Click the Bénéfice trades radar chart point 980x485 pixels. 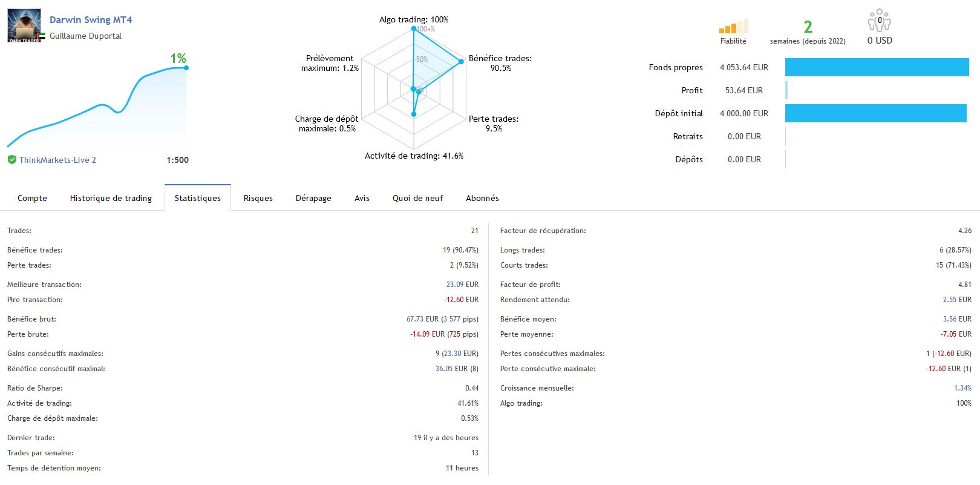(x=461, y=62)
